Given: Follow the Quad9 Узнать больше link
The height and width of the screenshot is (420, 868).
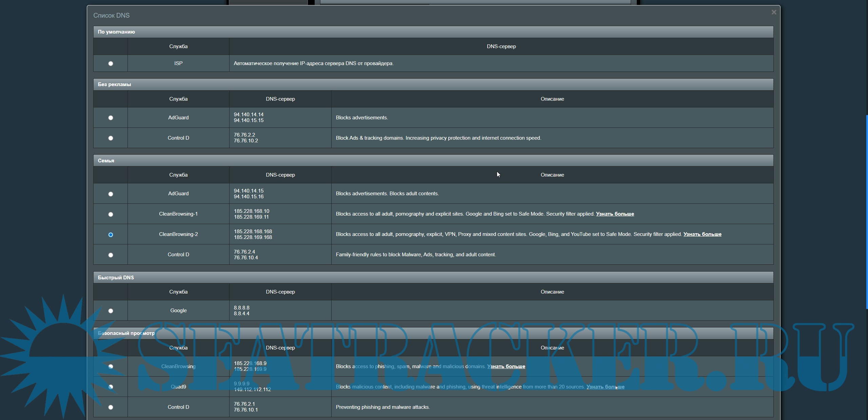Looking at the screenshot, I should click(x=605, y=387).
